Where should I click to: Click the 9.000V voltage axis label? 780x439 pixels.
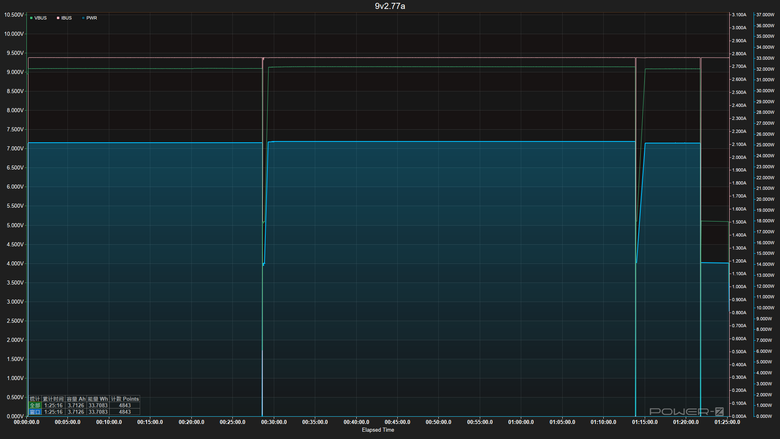pos(14,72)
